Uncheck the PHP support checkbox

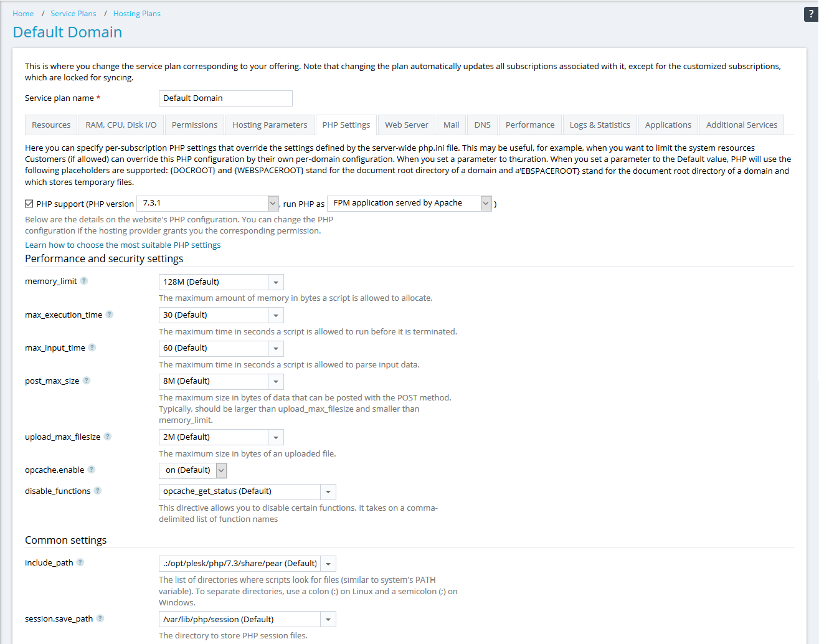click(x=29, y=204)
